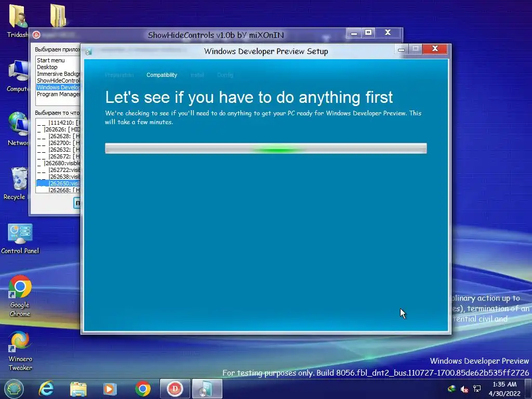The image size is (532, 399).
Task: Select control row 262632
Action: point(58,150)
